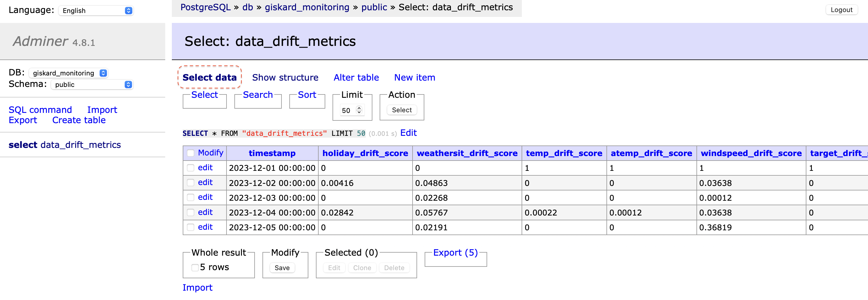Click the Logout button
868x300 pixels.
pyautogui.click(x=841, y=10)
